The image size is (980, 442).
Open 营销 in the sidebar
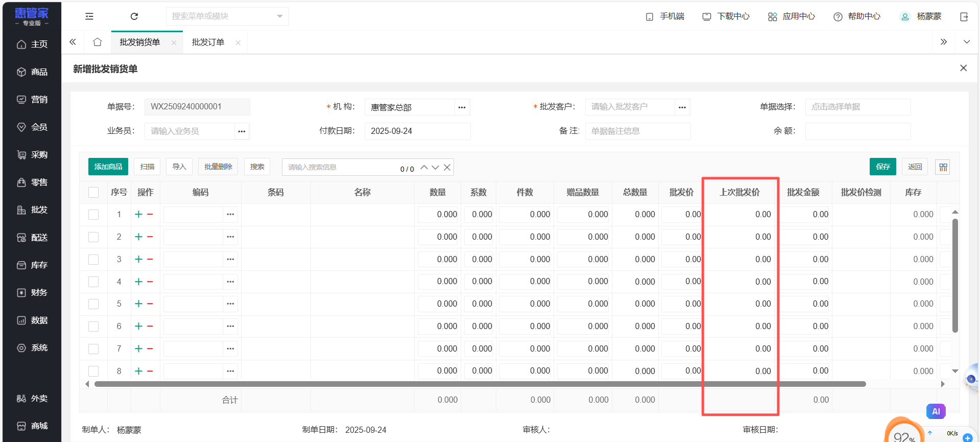[32, 100]
